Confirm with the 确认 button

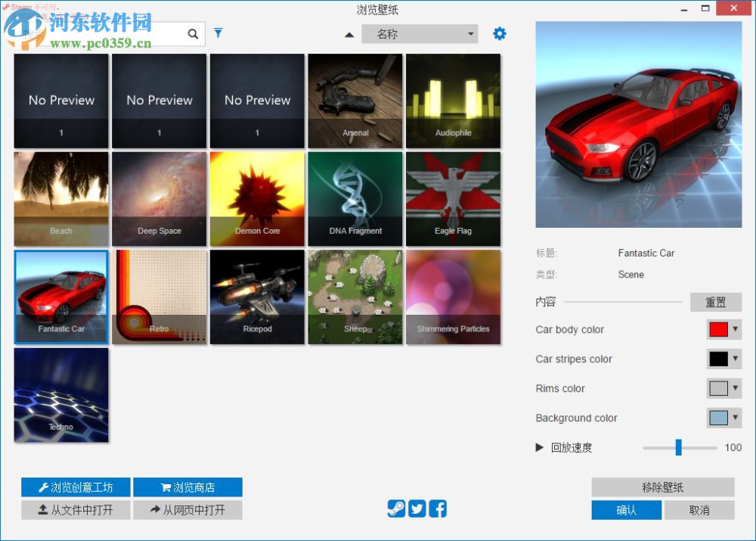(x=626, y=510)
